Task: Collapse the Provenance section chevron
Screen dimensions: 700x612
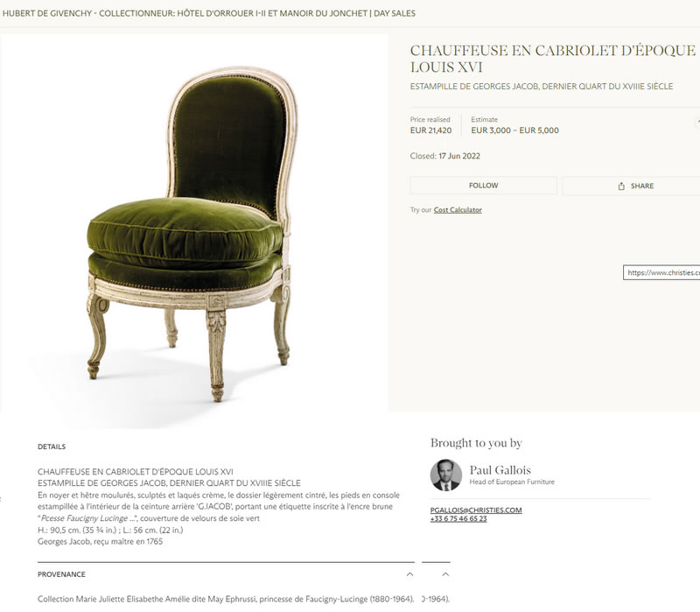Action: [409, 574]
